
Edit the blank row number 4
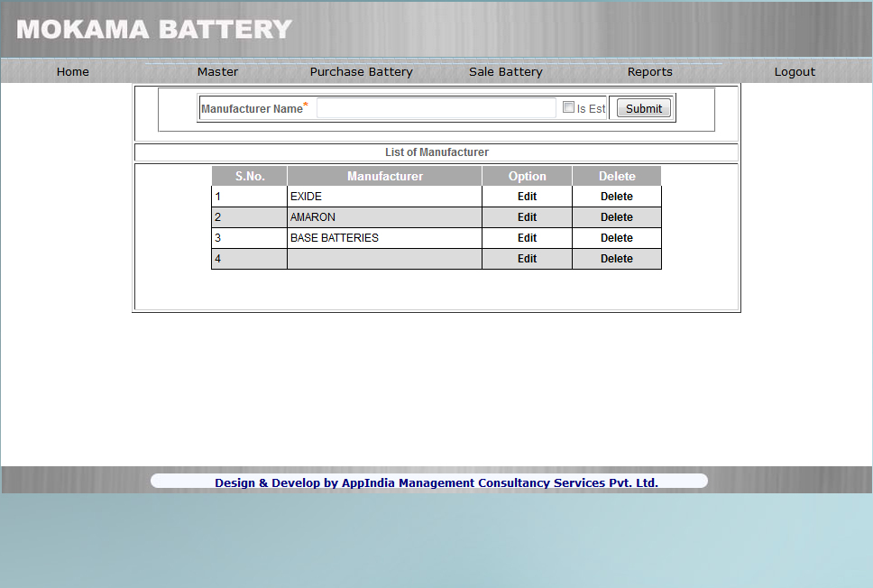(x=527, y=258)
